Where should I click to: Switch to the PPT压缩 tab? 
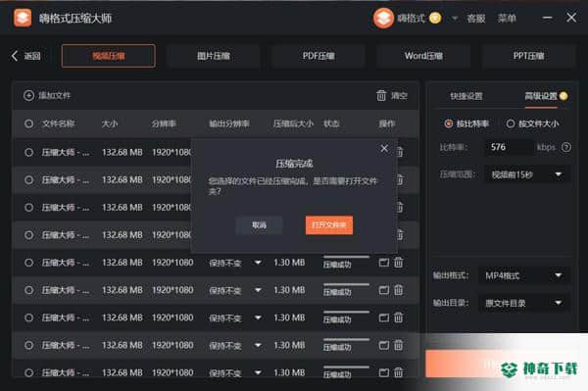tap(528, 56)
